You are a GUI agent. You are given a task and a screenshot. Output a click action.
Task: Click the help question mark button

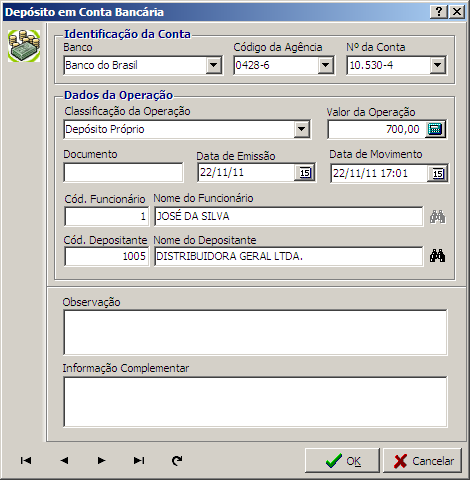coord(439,12)
